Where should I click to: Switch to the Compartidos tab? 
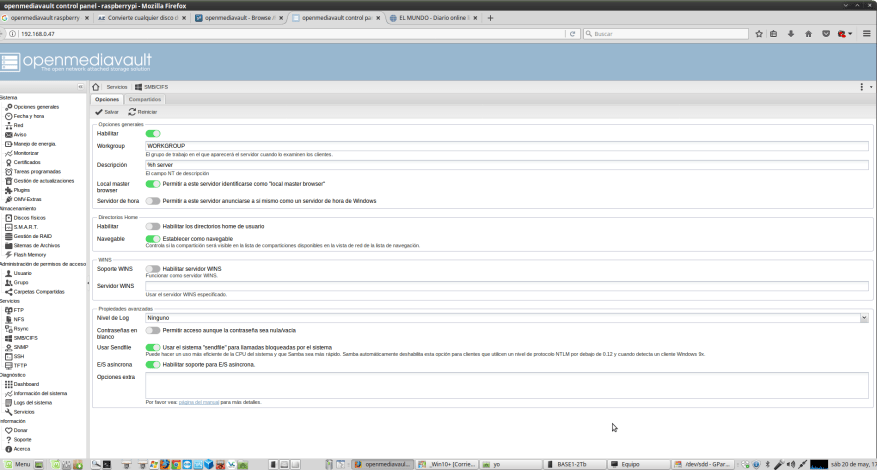pos(145,100)
